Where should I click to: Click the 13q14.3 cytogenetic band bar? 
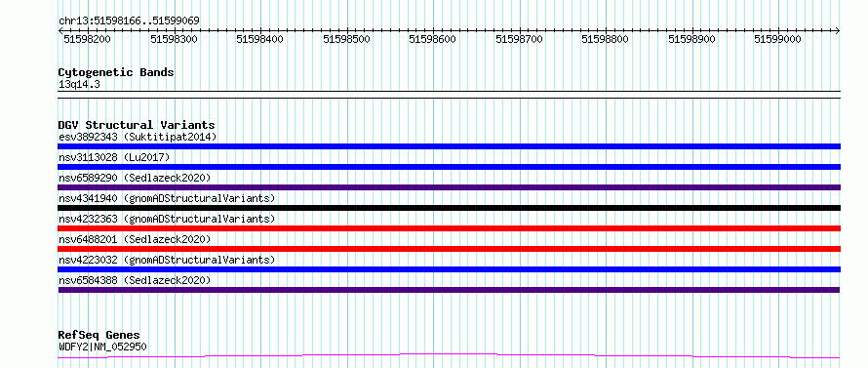pyautogui.click(x=449, y=95)
